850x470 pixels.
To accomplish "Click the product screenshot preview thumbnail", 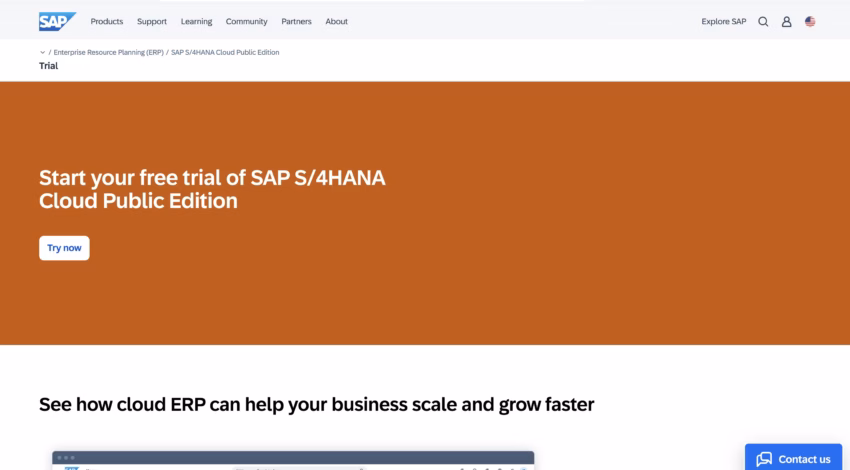I will (x=293, y=460).
